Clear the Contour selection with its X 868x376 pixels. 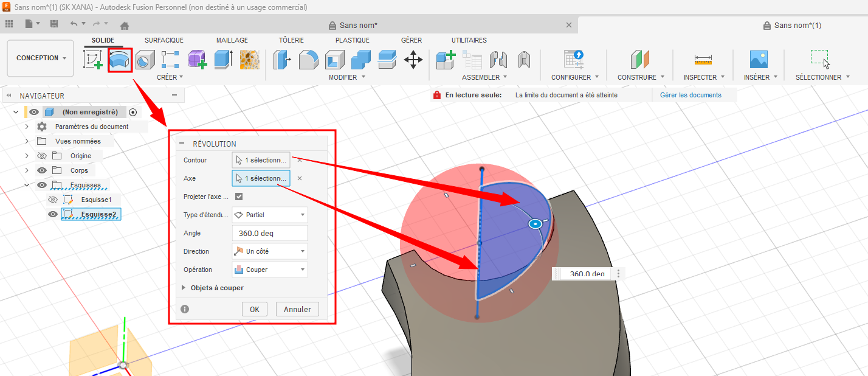click(x=300, y=160)
